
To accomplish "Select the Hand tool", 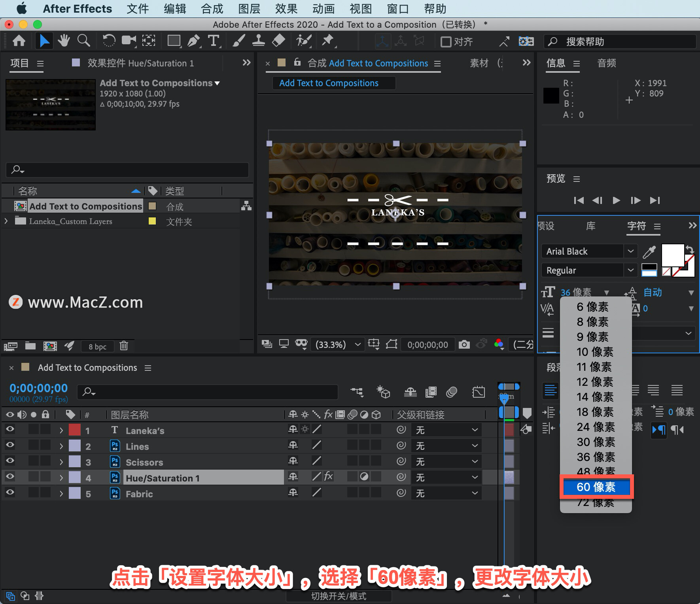I will [64, 41].
